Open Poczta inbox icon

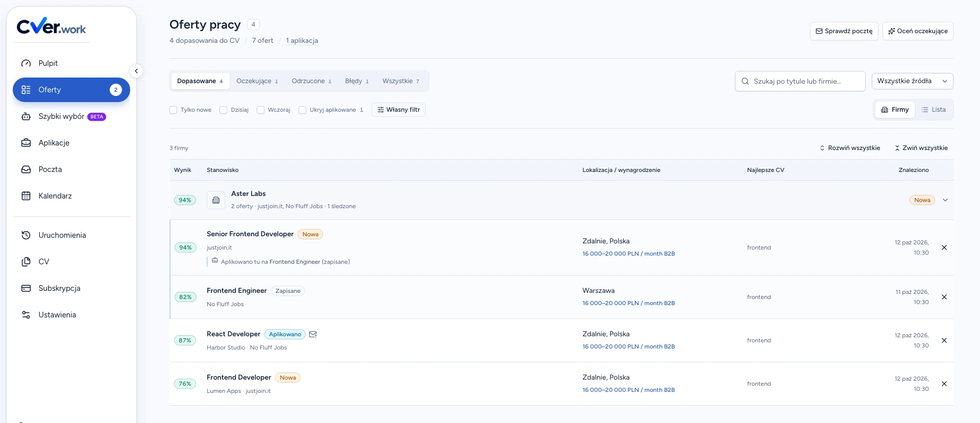[26, 169]
